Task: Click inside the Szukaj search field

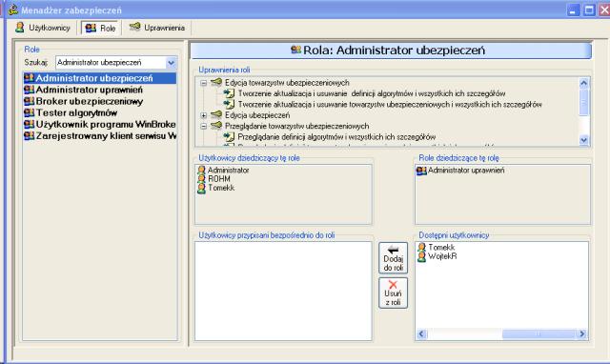Action: pyautogui.click(x=111, y=63)
